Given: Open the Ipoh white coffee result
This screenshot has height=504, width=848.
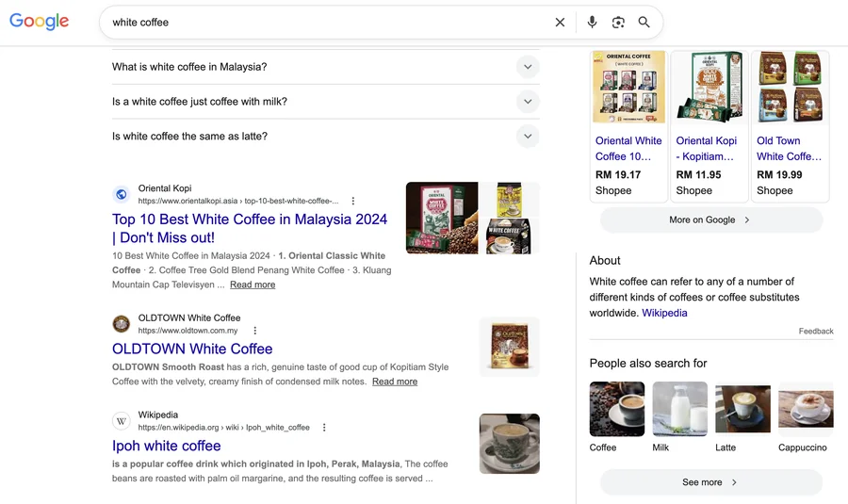Looking at the screenshot, I should point(167,446).
